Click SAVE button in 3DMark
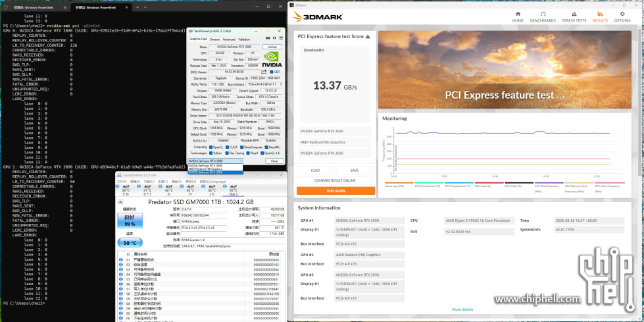Image resolution: width=644 pixels, height=322 pixels. [354, 171]
